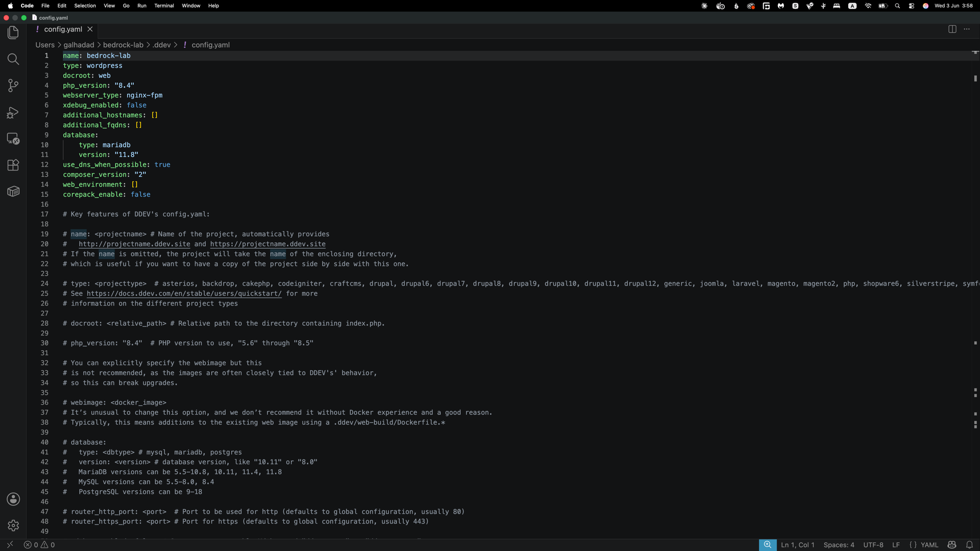This screenshot has height=551, width=980.
Task: Change indentation via Spaces: 4
Action: (x=838, y=545)
